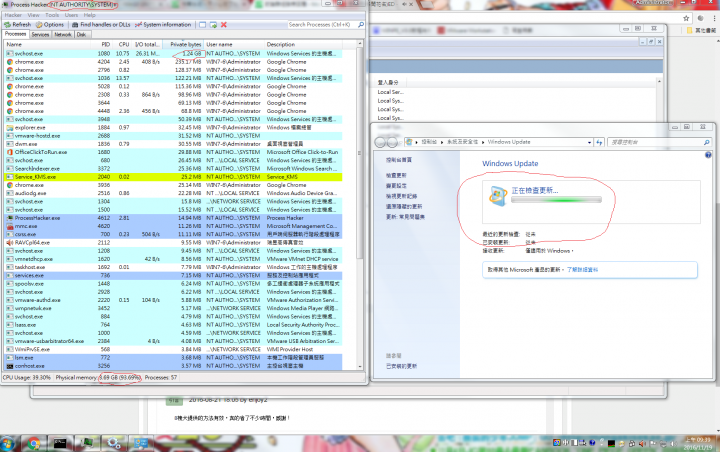The width and height of the screenshot is (720, 452).
Task: Sort by the CPU column header
Action: coord(124,45)
